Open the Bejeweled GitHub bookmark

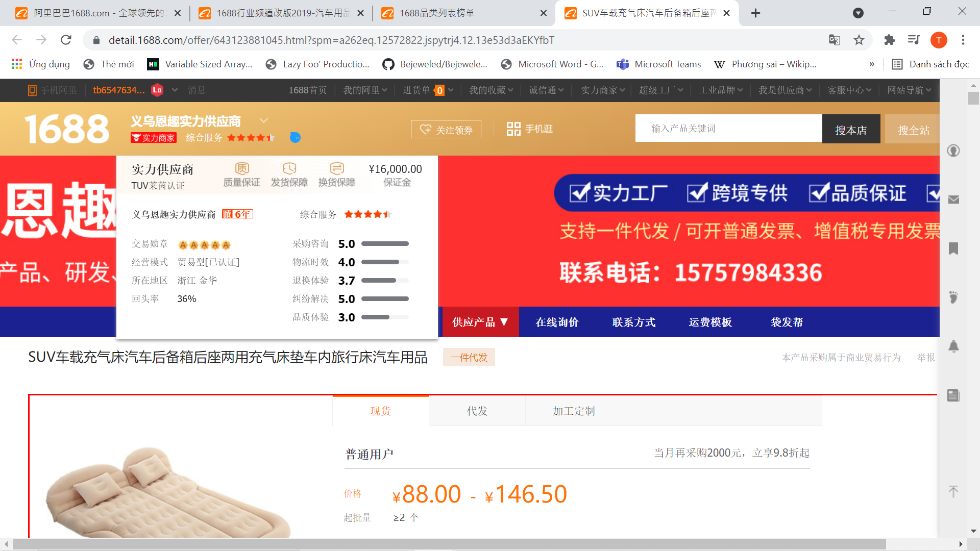coord(435,64)
